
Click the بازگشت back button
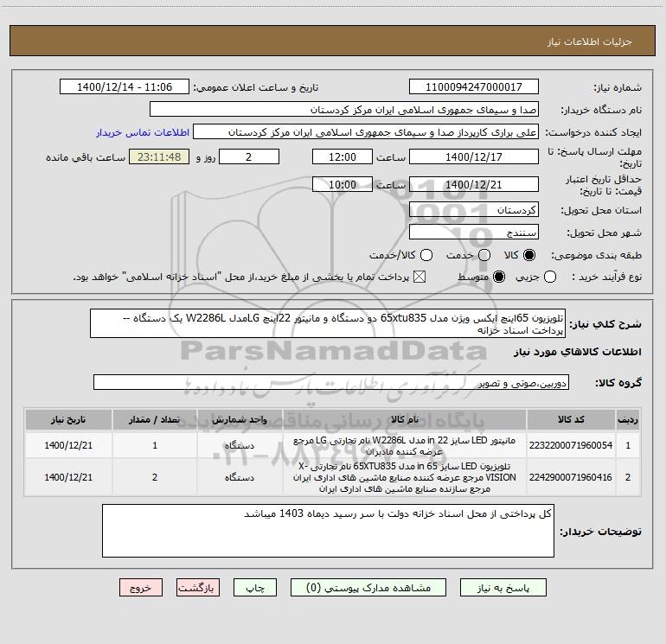click(x=198, y=588)
